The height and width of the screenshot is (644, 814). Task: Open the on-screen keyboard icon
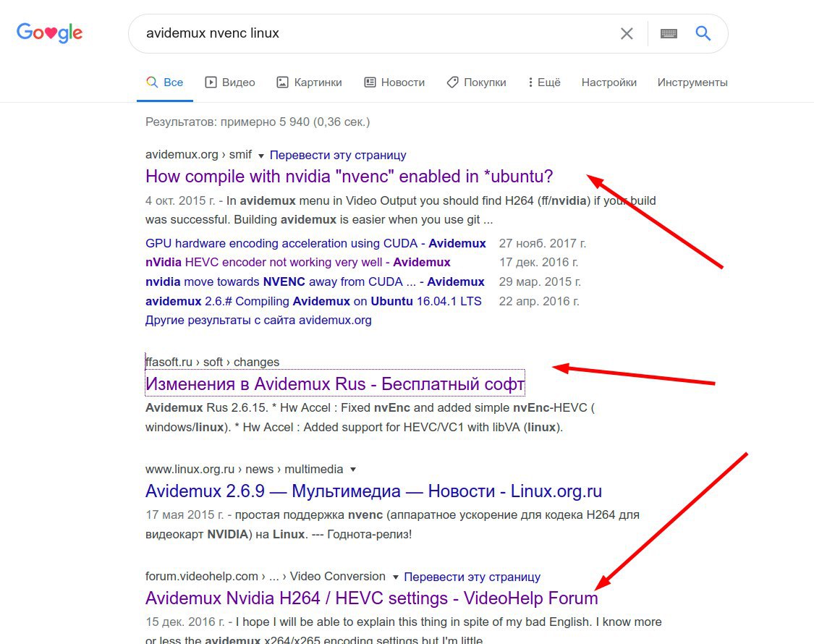tap(669, 34)
